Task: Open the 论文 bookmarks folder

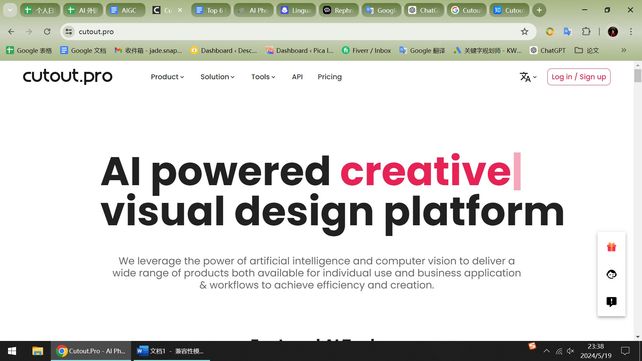Action: (587, 50)
